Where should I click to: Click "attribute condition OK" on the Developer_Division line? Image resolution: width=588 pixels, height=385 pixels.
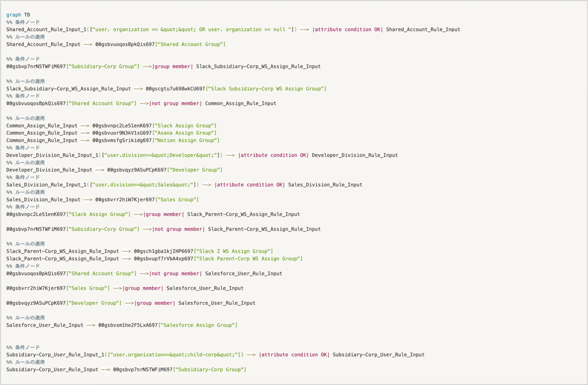(x=273, y=155)
